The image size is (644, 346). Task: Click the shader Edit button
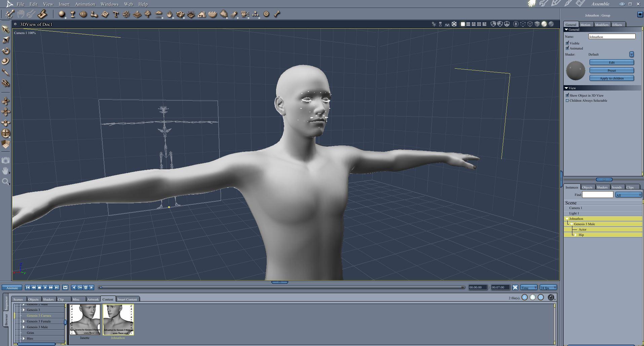611,62
